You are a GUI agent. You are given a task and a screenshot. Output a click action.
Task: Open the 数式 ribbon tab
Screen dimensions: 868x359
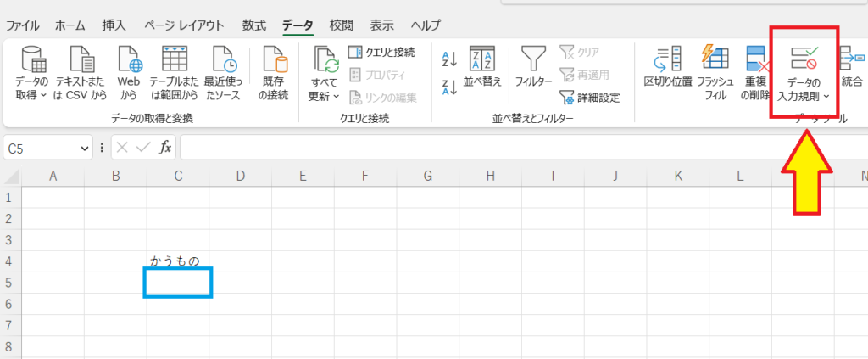pyautogui.click(x=253, y=25)
